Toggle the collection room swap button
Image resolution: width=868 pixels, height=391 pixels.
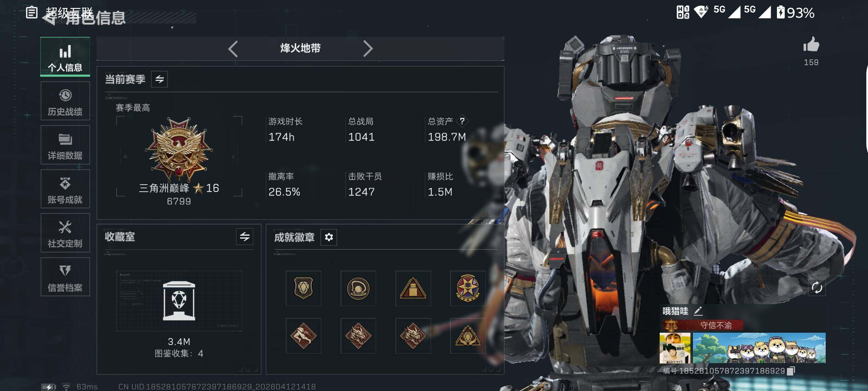[x=244, y=237]
